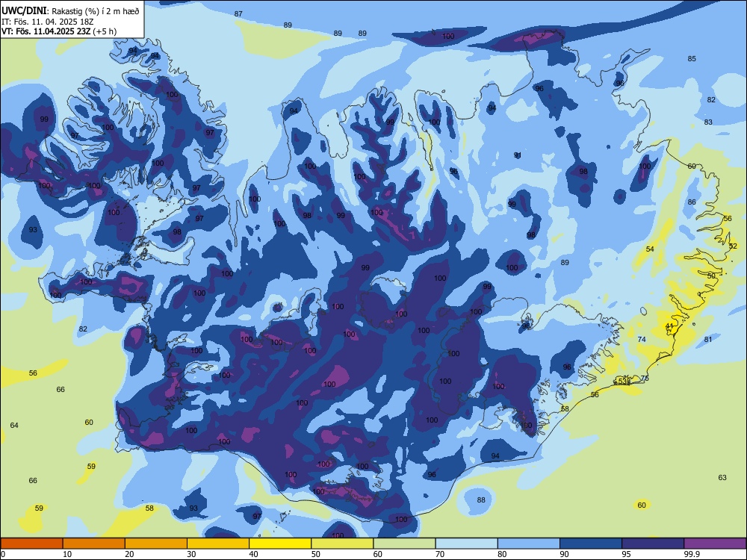Click the bright yellow 40–50 legend swatch
747x560 pixels.
point(280,544)
